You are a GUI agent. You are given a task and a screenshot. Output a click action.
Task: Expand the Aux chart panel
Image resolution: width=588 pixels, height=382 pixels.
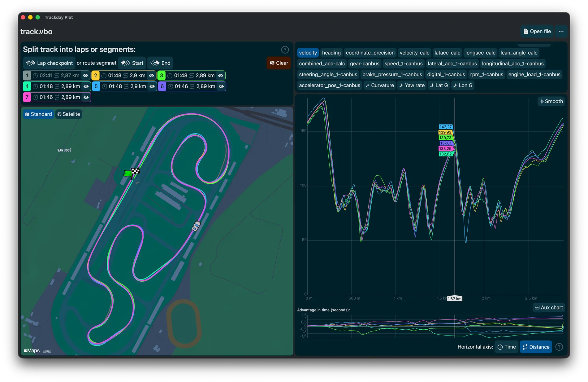pyautogui.click(x=549, y=308)
